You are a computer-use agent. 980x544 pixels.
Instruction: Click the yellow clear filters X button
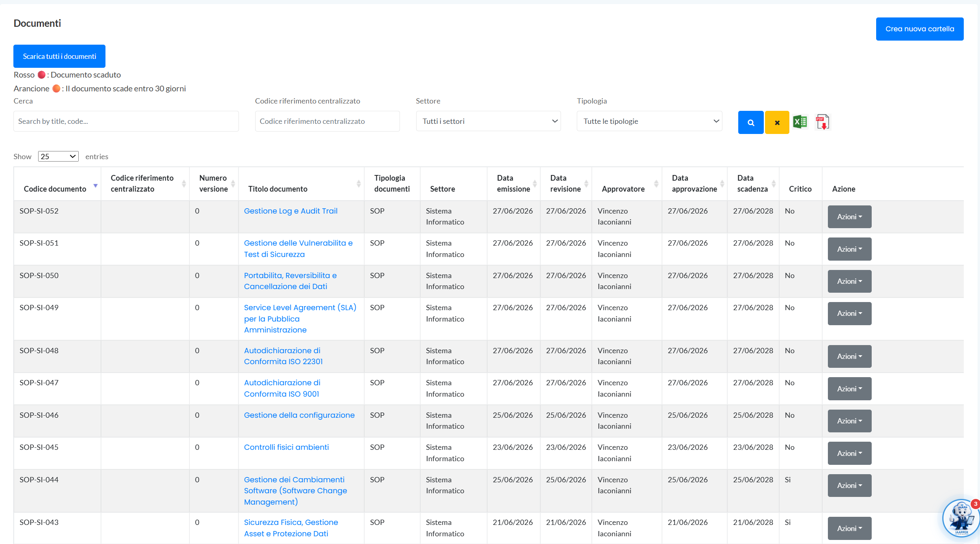point(777,122)
